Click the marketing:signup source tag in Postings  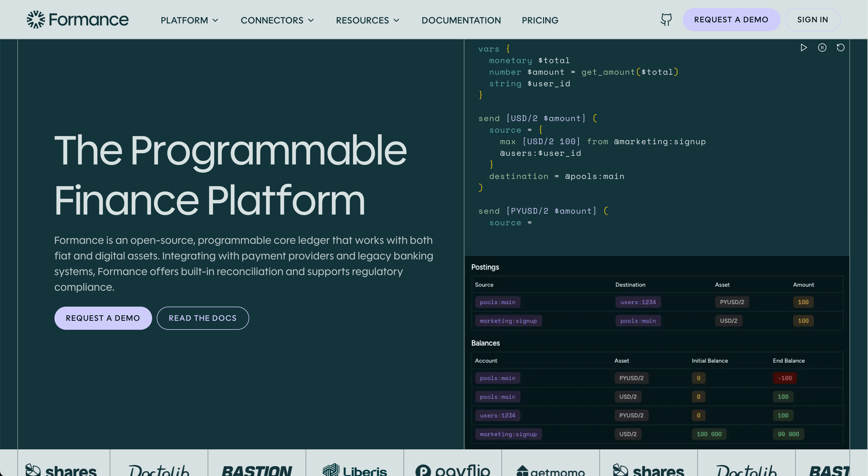click(x=508, y=321)
